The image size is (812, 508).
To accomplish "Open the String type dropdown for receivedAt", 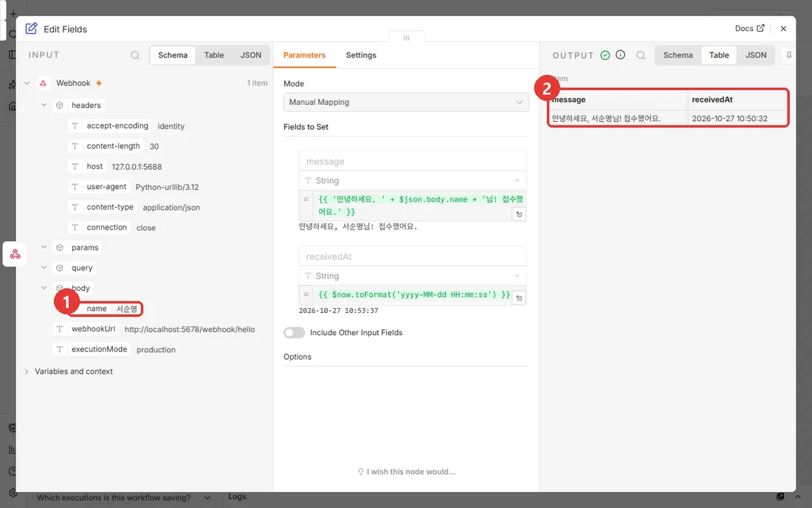I will tap(412, 275).
